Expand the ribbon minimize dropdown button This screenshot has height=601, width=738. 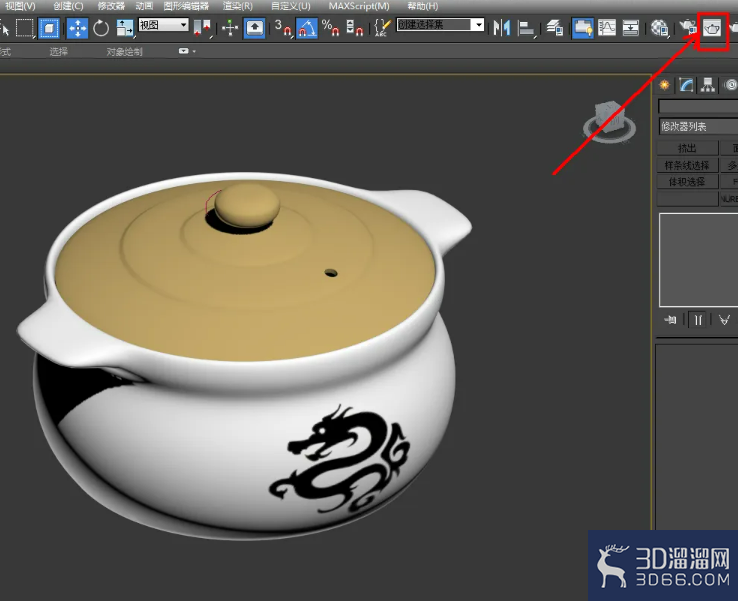[x=187, y=51]
